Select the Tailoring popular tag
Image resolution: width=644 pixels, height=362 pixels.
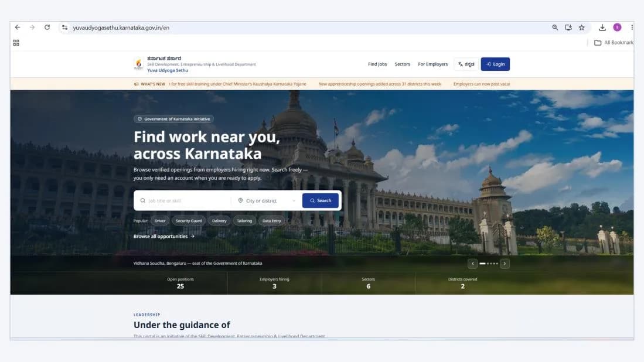(244, 221)
